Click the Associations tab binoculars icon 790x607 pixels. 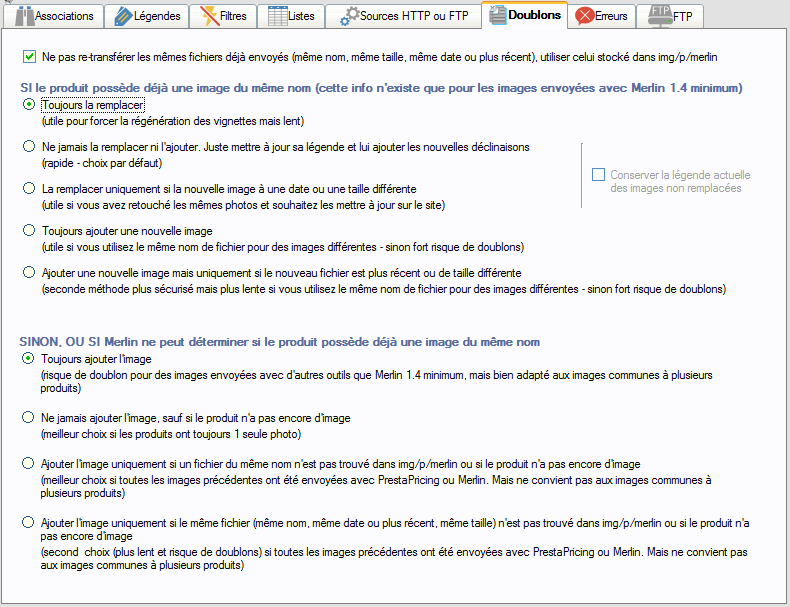click(x=22, y=16)
